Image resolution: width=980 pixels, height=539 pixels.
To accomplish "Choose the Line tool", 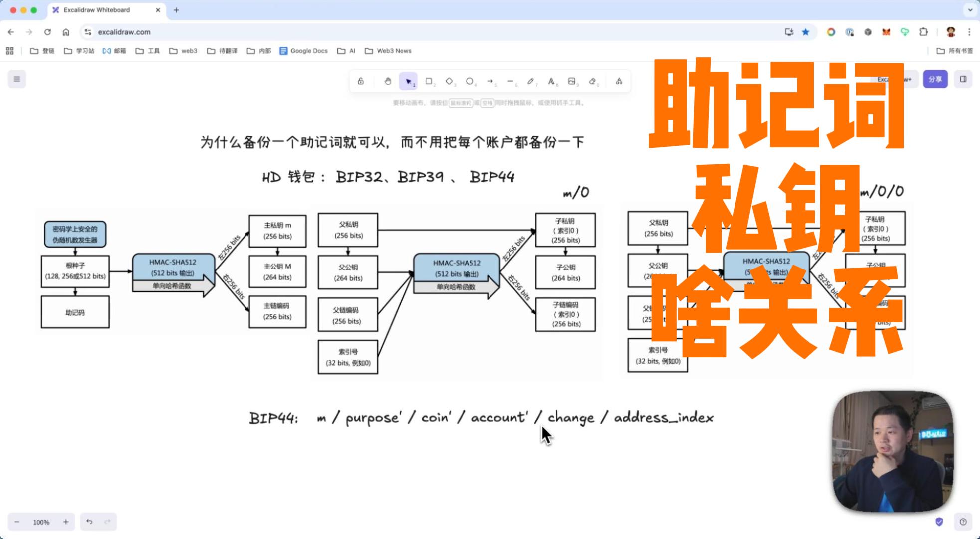I will 510,81.
